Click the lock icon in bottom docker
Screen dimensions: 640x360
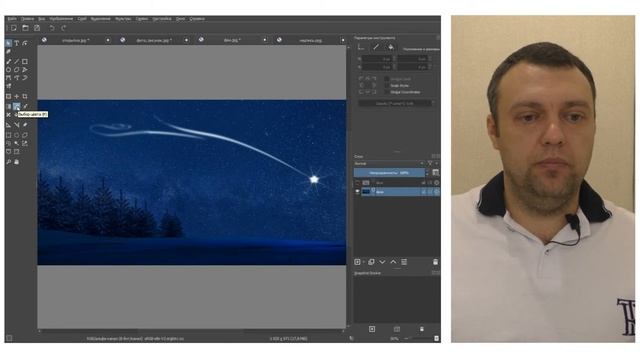(x=422, y=329)
